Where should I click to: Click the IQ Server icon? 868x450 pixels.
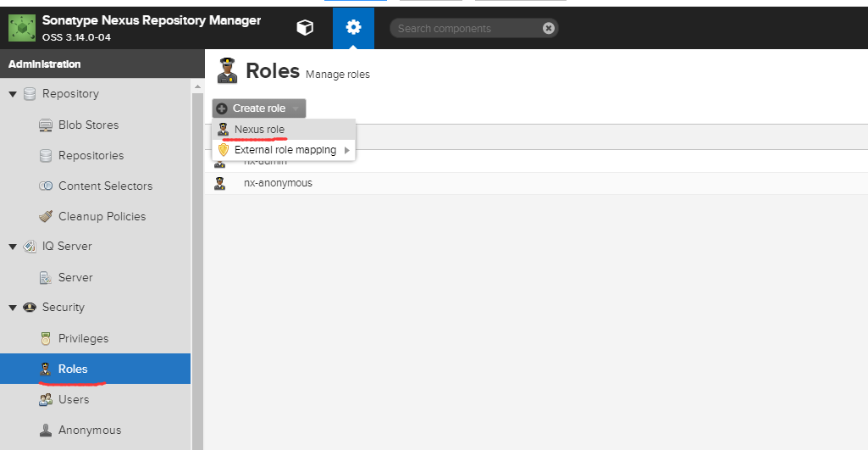point(30,246)
